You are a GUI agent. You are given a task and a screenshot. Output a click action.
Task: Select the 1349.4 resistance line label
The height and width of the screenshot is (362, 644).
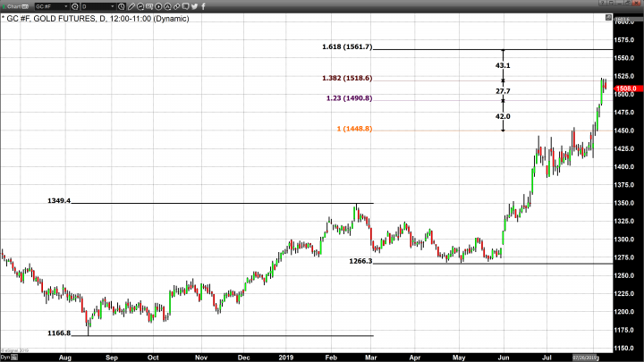(x=58, y=201)
